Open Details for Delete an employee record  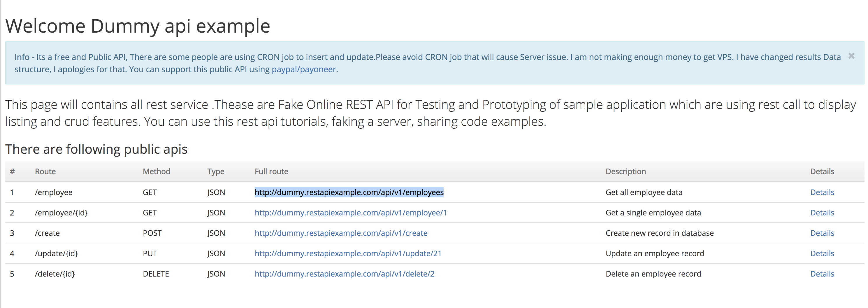click(x=822, y=274)
